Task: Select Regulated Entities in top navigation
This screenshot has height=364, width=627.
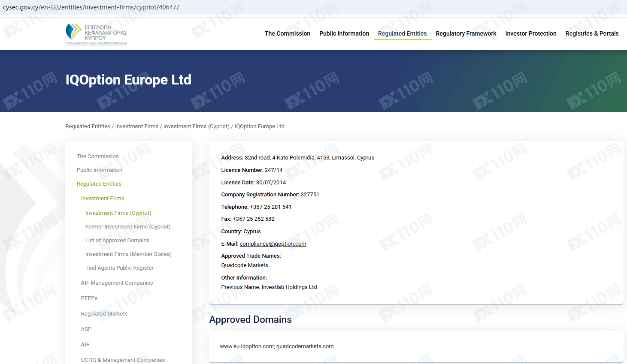Action: tap(402, 33)
